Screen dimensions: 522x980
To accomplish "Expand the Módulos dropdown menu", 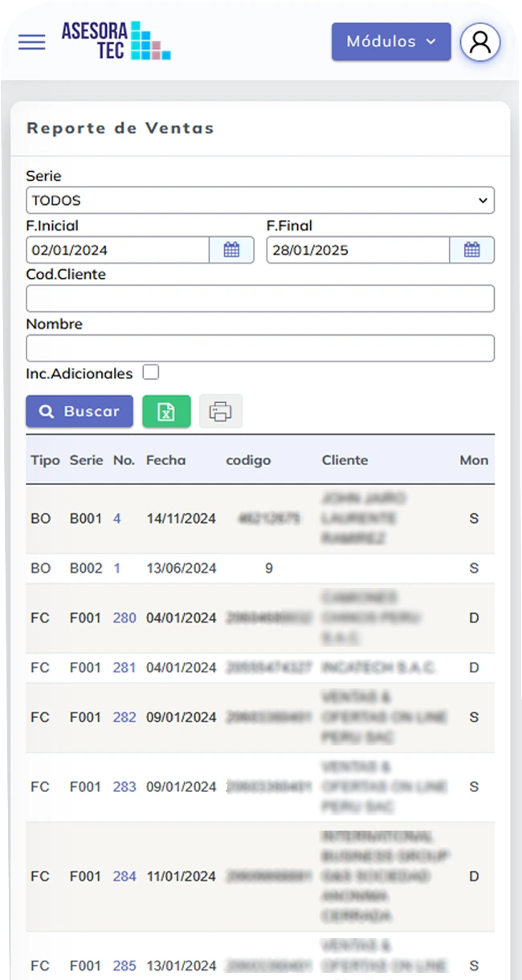I will click(x=390, y=42).
